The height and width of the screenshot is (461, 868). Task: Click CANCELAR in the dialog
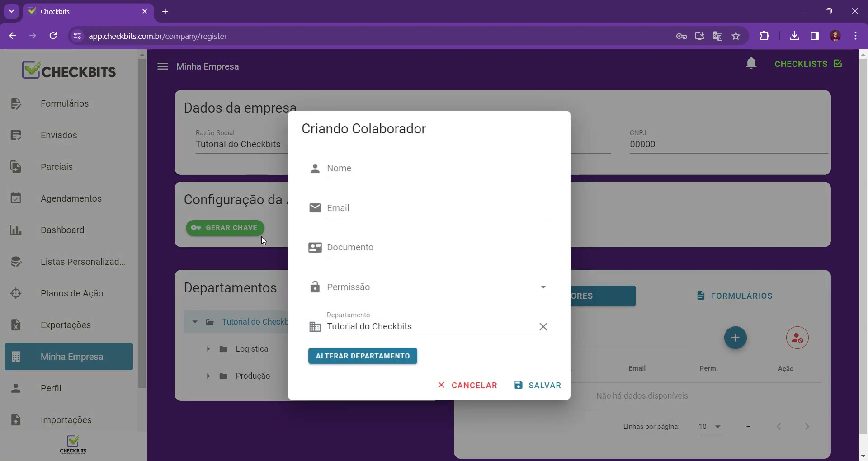tap(467, 386)
